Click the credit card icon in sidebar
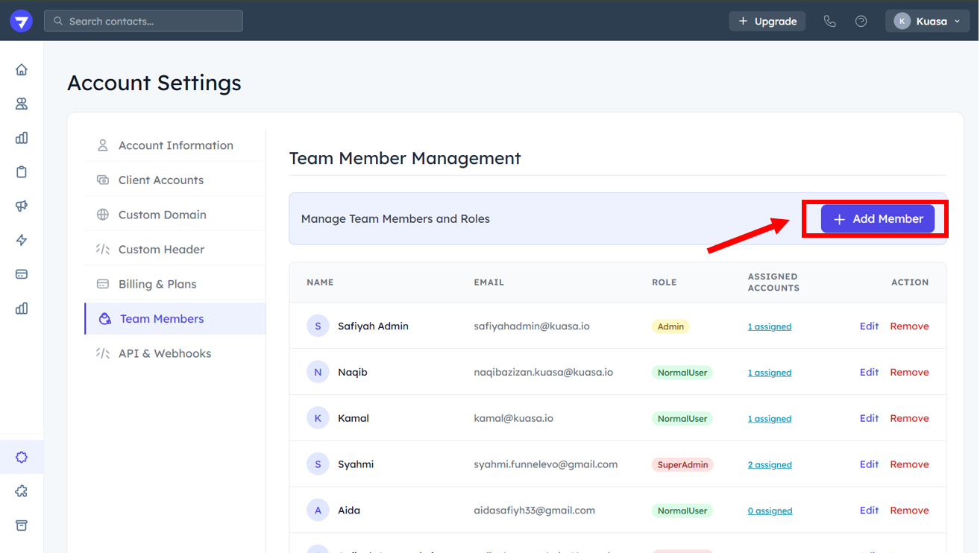 [22, 274]
